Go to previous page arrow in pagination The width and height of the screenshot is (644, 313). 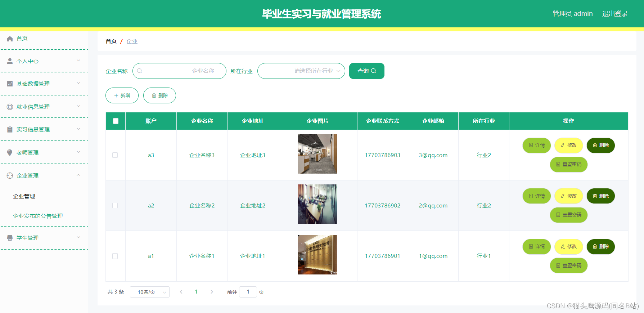181,292
